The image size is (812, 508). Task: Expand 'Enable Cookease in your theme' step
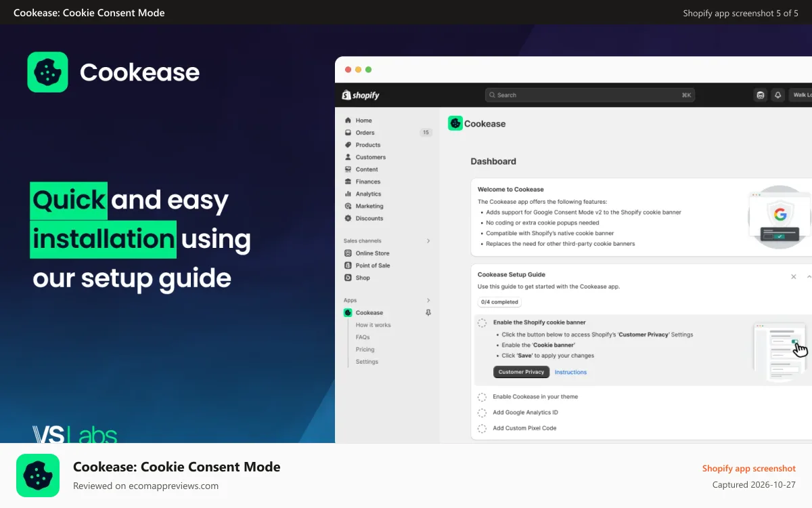coord(535,397)
